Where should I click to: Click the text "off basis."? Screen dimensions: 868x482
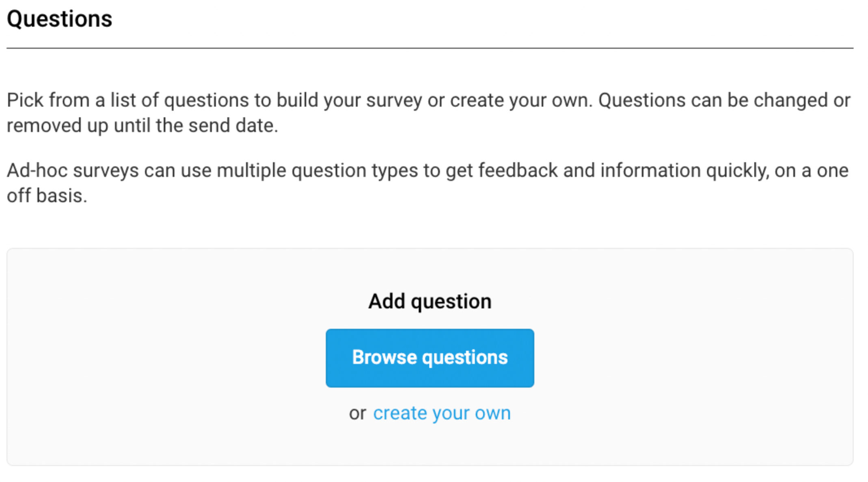pos(47,195)
